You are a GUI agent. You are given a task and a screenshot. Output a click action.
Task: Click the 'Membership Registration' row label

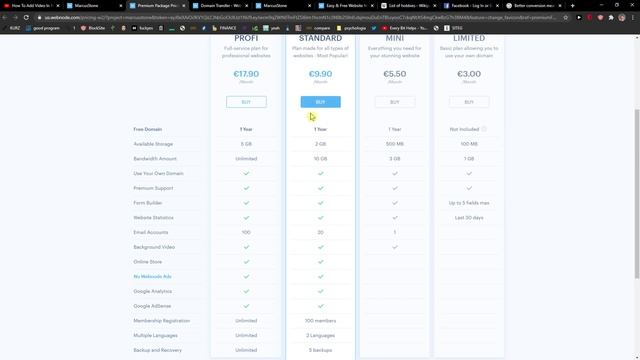coord(162,320)
